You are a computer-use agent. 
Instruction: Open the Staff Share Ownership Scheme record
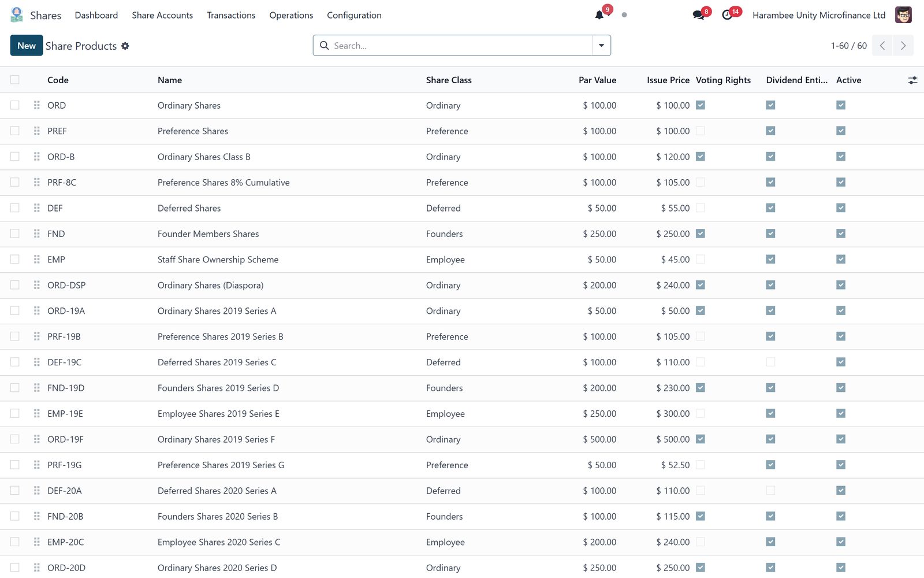click(218, 260)
